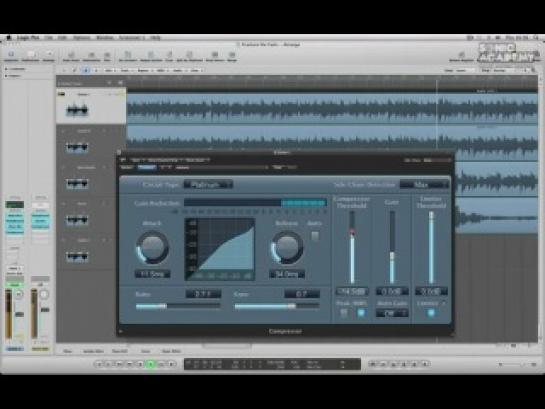Viewport: 545px width, 409px height.
Task: Click the duplicate track button
Action: coord(120,83)
